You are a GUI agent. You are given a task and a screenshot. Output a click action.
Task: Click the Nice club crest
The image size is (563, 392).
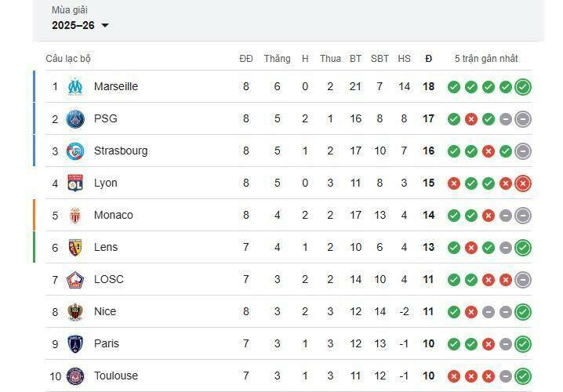[x=75, y=311]
